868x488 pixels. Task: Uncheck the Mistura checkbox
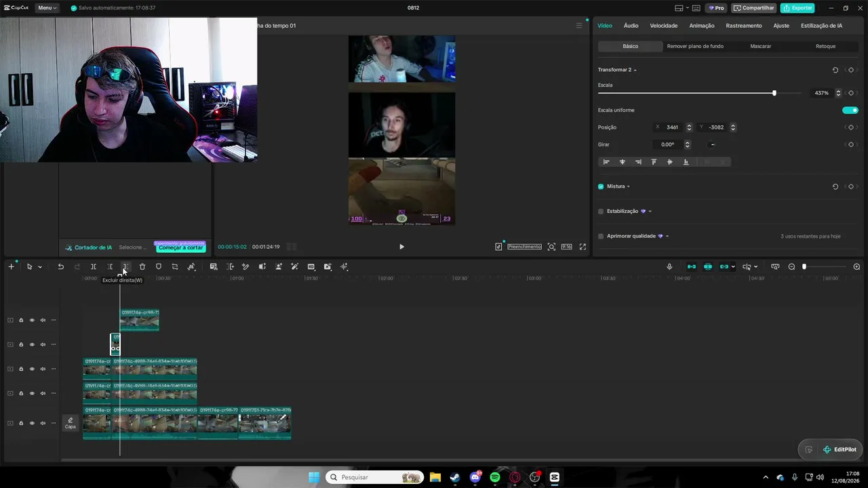(601, 186)
